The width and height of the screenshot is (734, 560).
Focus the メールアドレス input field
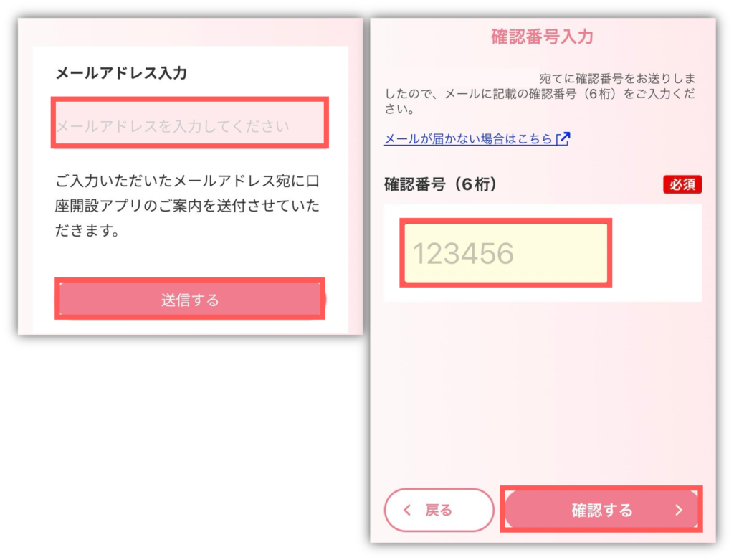189,123
